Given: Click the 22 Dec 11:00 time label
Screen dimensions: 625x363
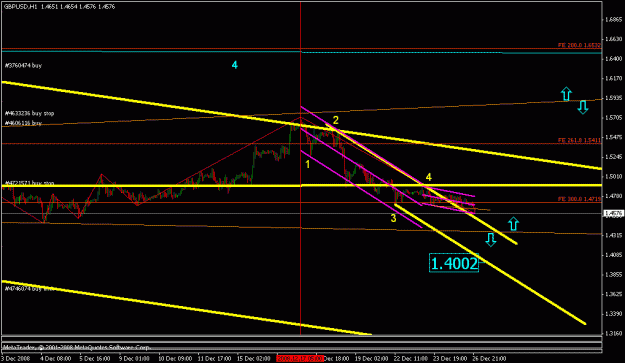Looking at the screenshot, I should coord(411,359).
